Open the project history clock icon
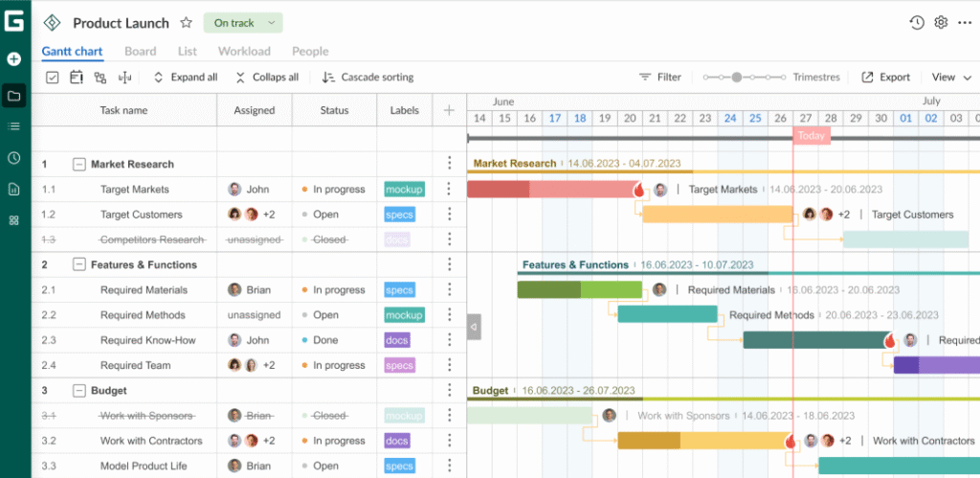The image size is (980, 478). click(916, 23)
